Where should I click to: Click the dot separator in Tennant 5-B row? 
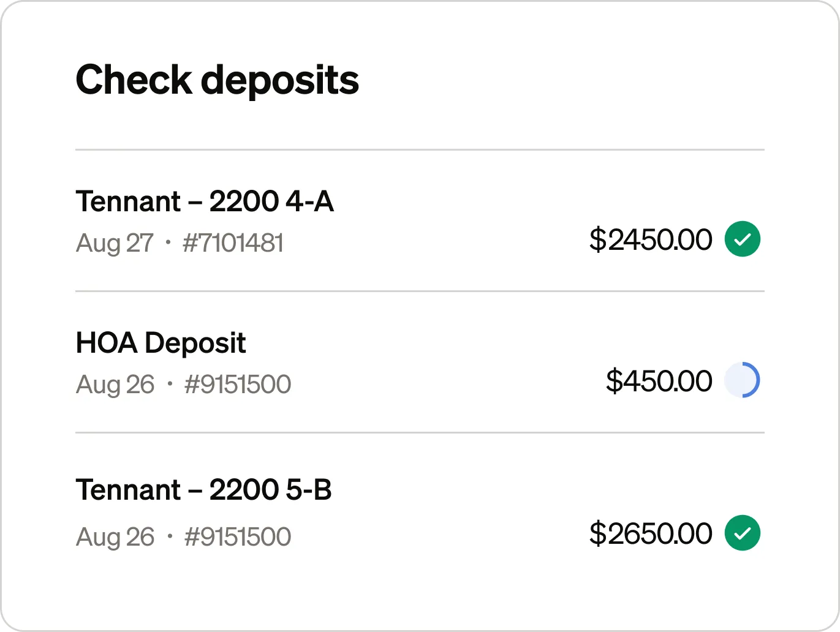pos(170,537)
